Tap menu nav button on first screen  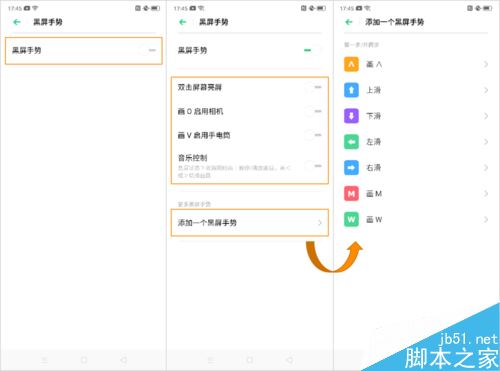tap(44, 360)
